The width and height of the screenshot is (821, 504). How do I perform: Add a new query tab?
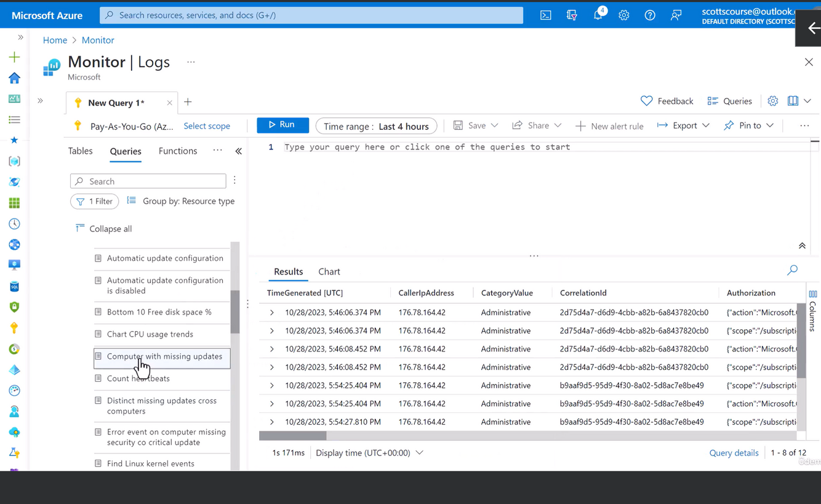(188, 102)
